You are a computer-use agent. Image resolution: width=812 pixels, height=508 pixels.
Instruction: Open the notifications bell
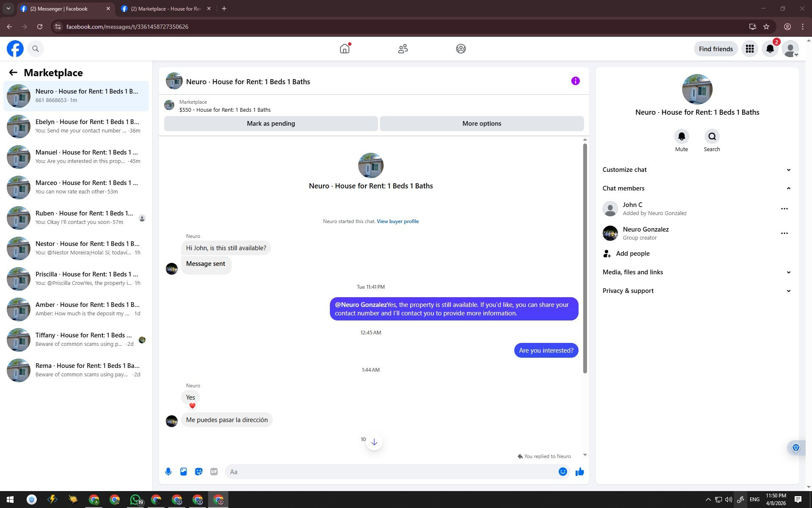(x=770, y=49)
